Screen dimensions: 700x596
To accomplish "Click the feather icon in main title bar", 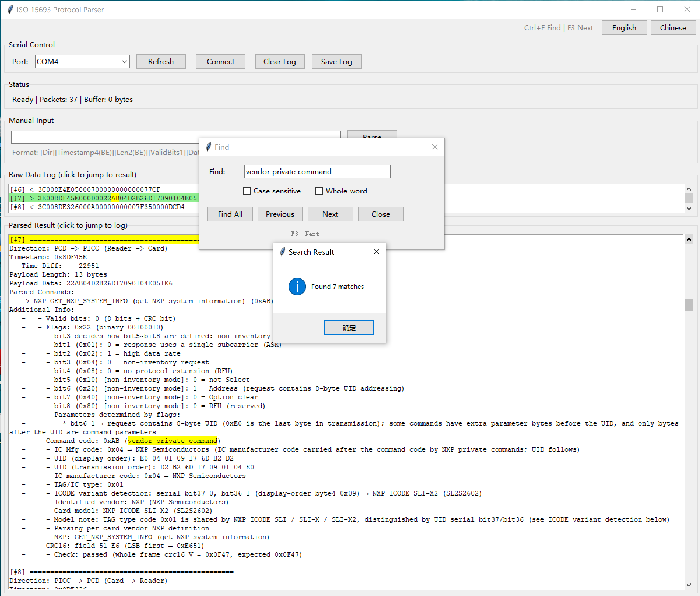I will (10, 9).
